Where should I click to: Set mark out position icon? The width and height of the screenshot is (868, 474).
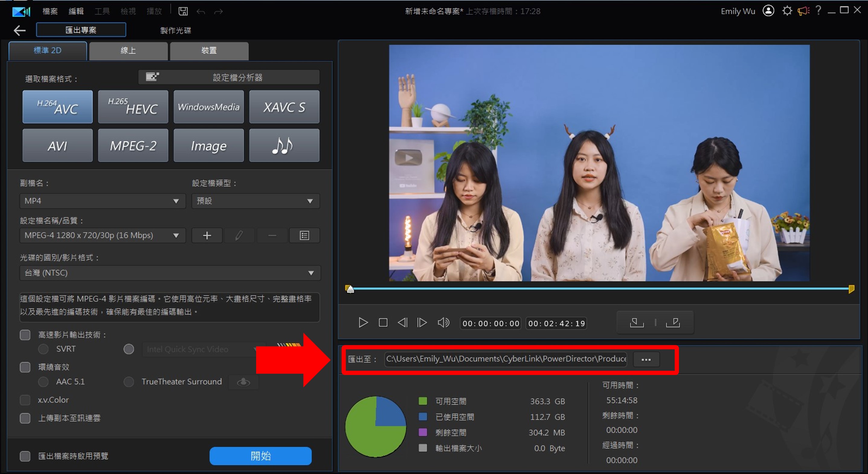coord(673,323)
